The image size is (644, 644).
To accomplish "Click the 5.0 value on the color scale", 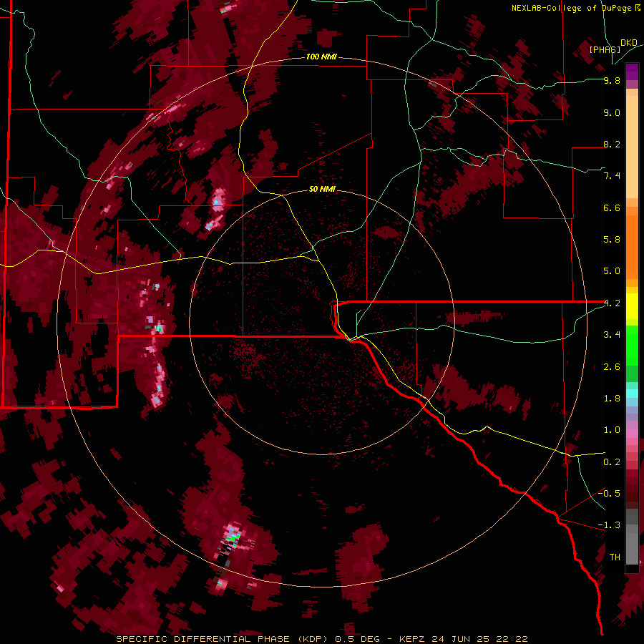I will click(612, 271).
